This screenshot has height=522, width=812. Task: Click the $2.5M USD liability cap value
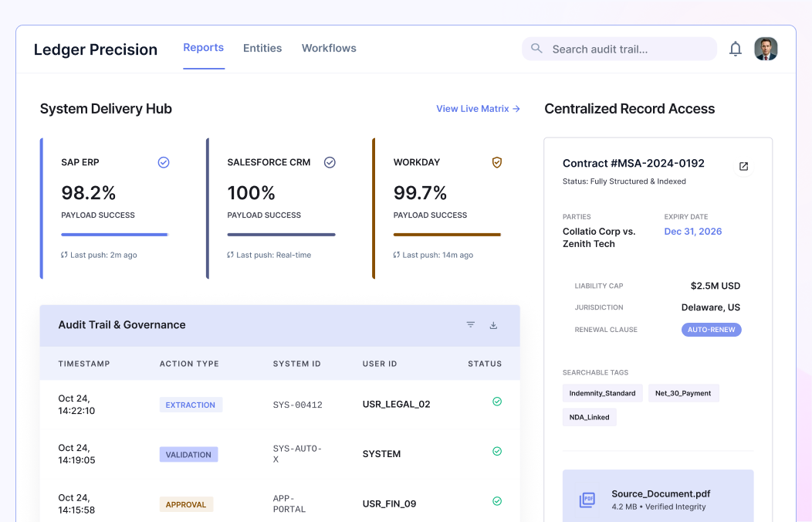click(716, 286)
